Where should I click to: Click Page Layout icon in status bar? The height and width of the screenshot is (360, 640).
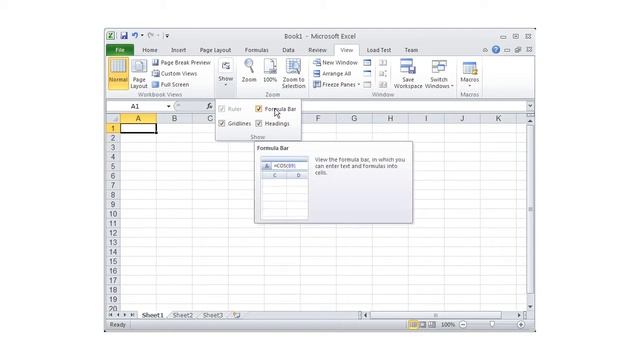(423, 325)
